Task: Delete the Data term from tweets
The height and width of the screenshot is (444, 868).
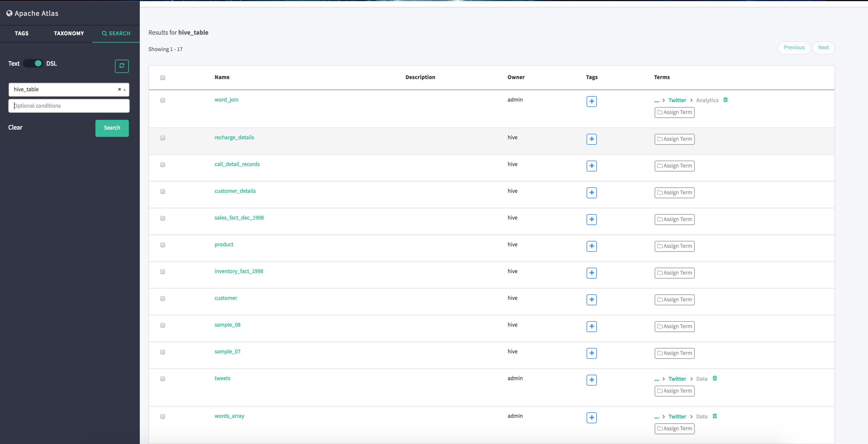Action: (x=715, y=378)
